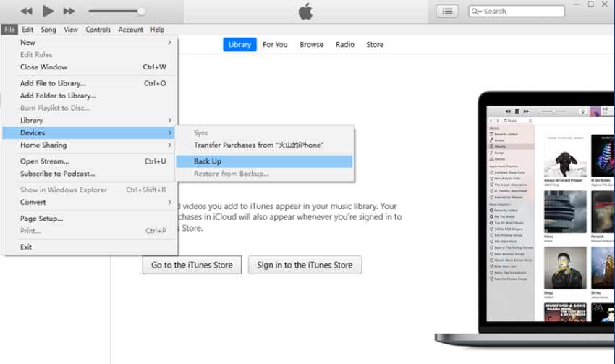The width and height of the screenshot is (615, 364).
Task: Switch to the Store tab
Action: 375,45
